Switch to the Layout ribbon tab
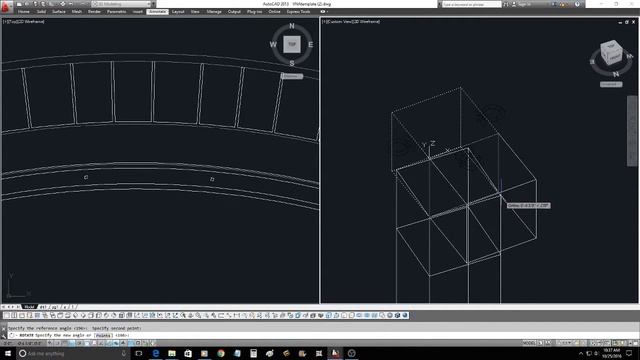 click(178, 11)
